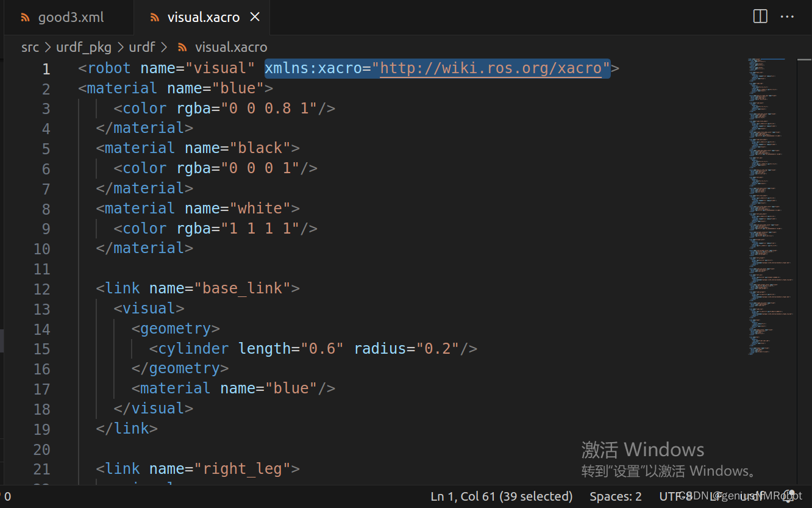Click the Split Editor Right icon
The width and height of the screenshot is (812, 508).
pyautogui.click(x=760, y=16)
